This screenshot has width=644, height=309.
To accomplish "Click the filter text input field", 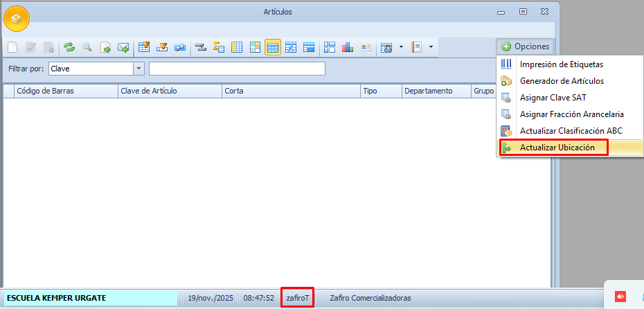I will pos(237,69).
